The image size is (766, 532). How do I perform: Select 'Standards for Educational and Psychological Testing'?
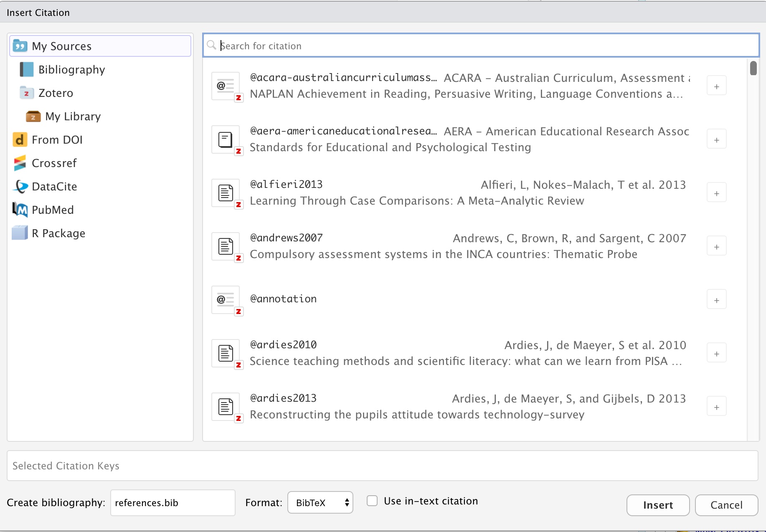click(391, 147)
